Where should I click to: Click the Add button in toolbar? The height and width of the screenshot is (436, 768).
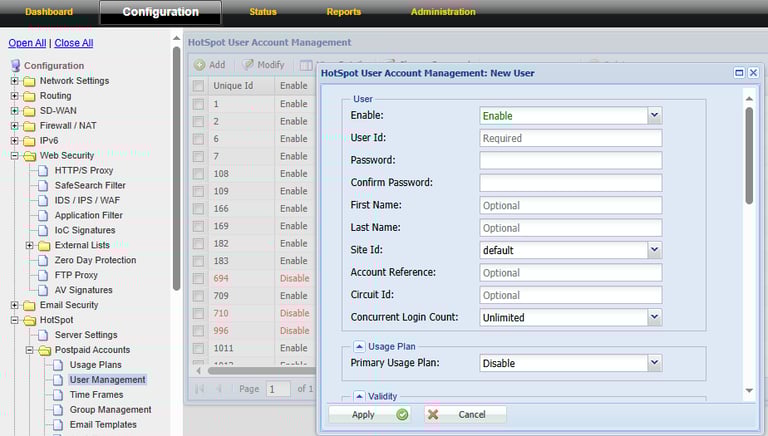[x=210, y=65]
